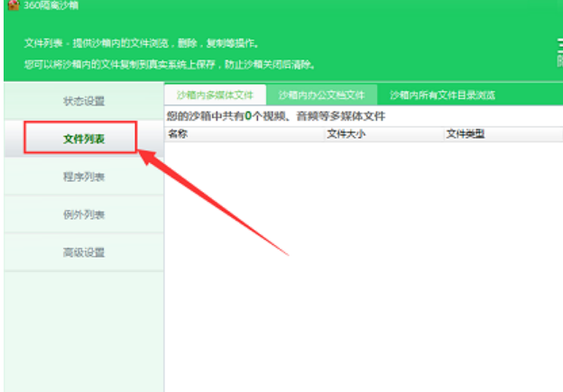Viewport: 563px width, 392px height.
Task: Go to 例外列表 in the sidebar
Action: click(83, 214)
